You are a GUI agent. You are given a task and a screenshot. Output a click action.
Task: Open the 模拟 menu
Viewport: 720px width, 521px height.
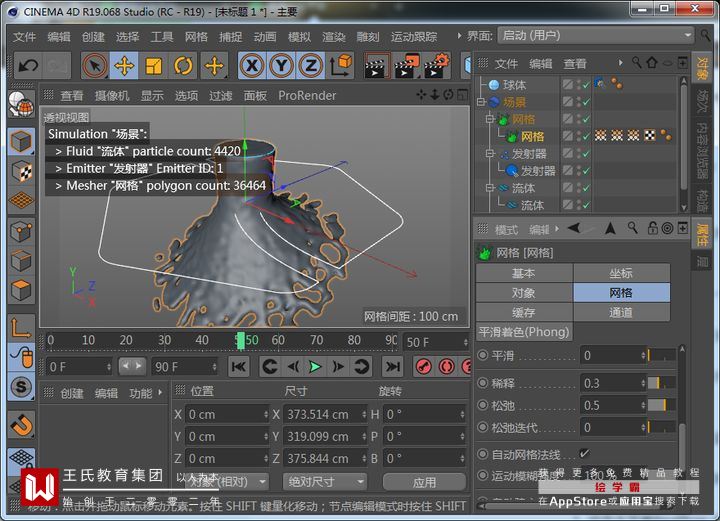(299, 37)
